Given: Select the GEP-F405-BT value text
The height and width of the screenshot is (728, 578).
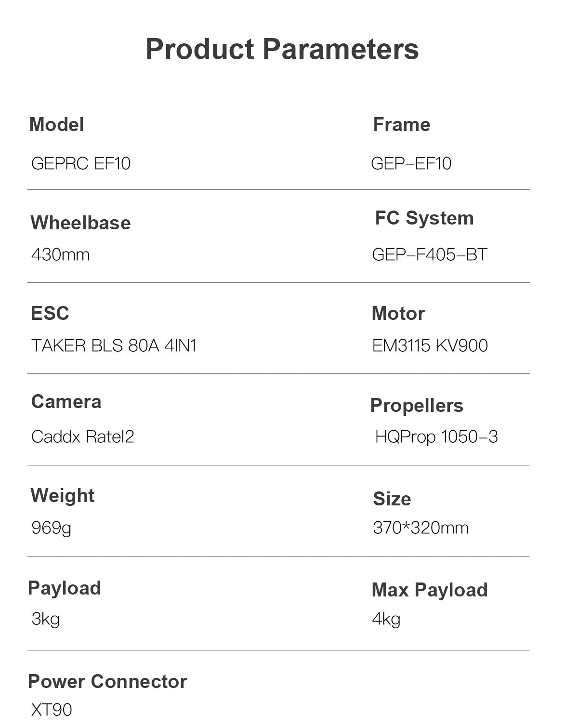Looking at the screenshot, I should 429,254.
